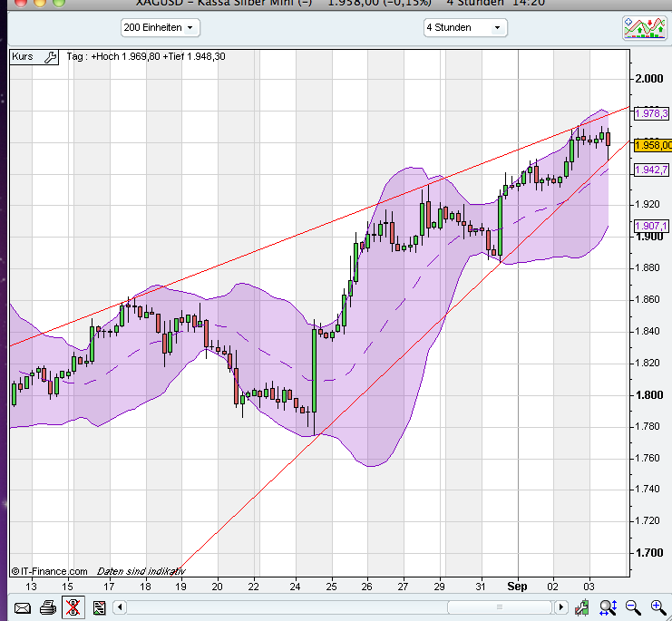Viewport: 672px width, 621px height.
Task: Open the 4 Stunden timeframe dropdown
Action: (465, 27)
